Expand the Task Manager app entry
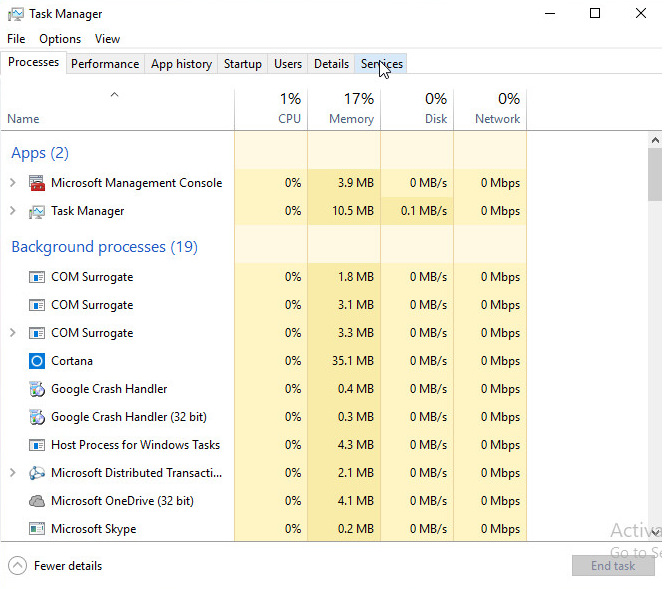Screen dimensions: 662x589 point(12,211)
